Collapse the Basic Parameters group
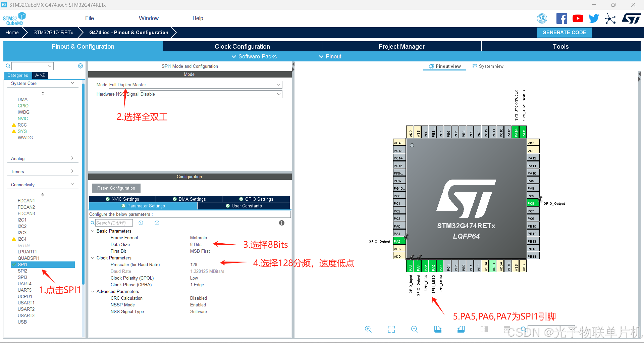The image size is (644, 343). click(93, 231)
